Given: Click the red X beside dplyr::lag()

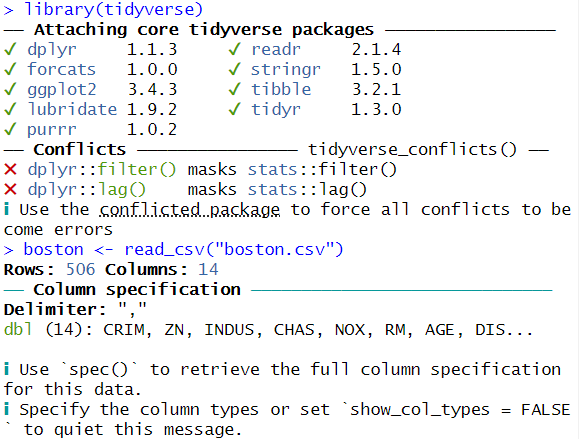Looking at the screenshot, I should (10, 190).
